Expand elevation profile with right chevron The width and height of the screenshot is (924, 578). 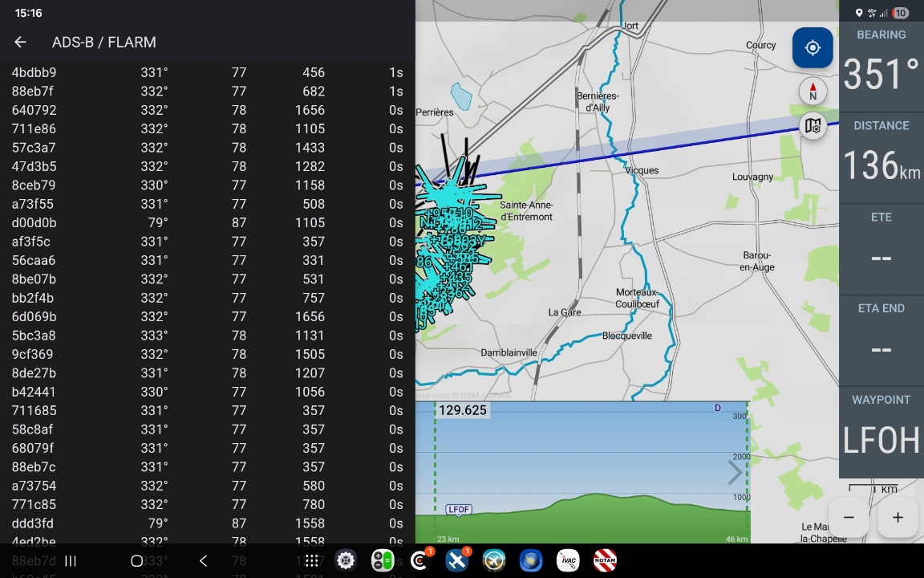click(735, 473)
